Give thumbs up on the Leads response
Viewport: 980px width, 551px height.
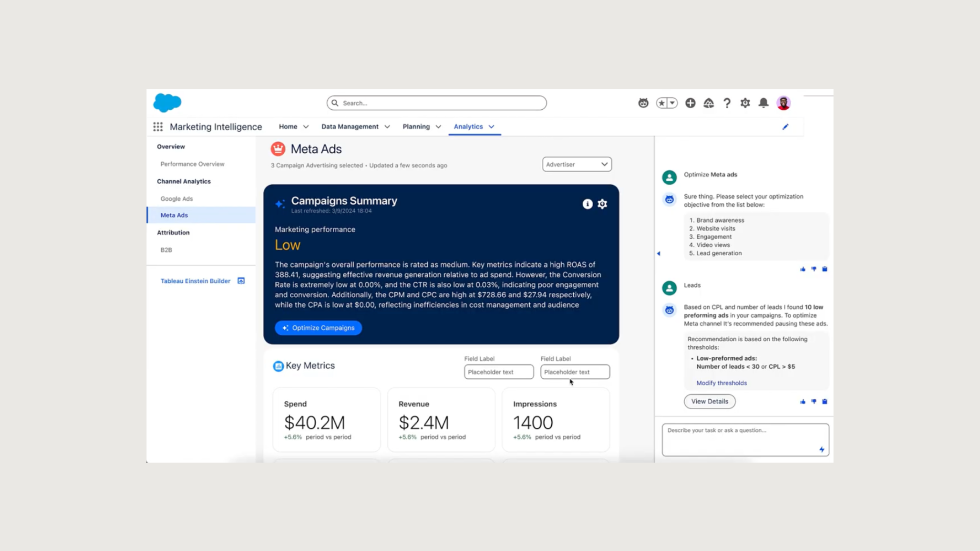tap(803, 401)
